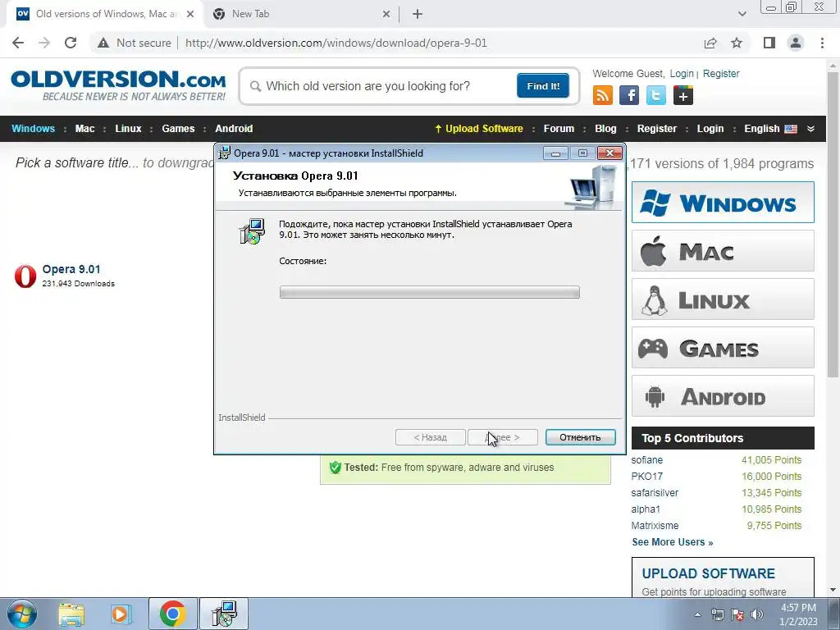Click the installation progress bar

pyautogui.click(x=429, y=292)
